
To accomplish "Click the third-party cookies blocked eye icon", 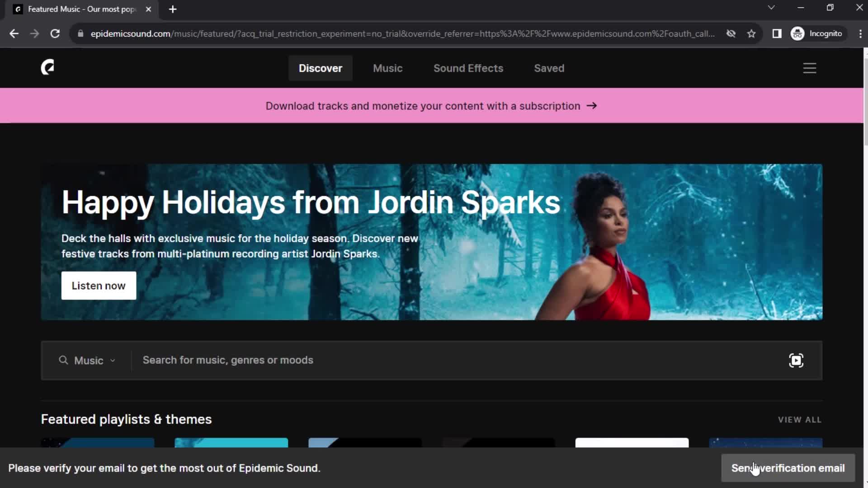I will tap(731, 34).
